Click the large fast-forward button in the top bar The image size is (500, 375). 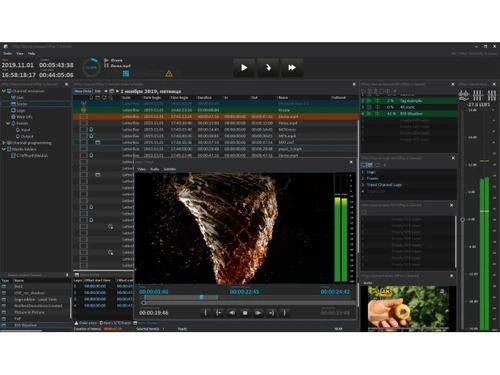[292, 68]
